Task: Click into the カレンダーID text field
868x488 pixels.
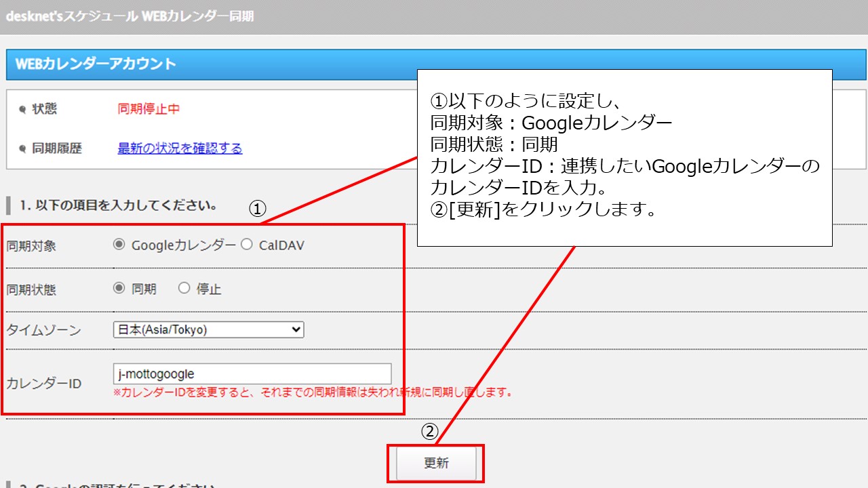Action: pyautogui.click(x=252, y=373)
